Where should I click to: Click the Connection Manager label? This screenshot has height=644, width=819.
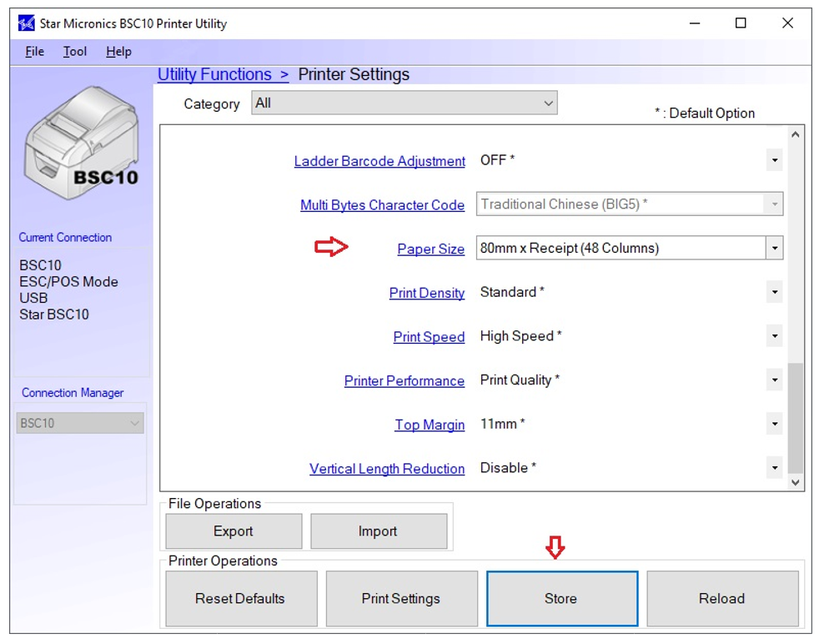pos(73,393)
